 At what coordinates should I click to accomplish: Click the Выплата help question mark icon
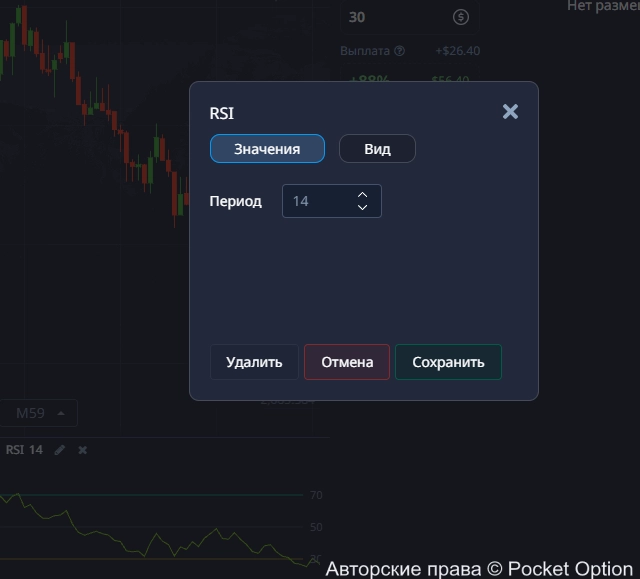400,51
